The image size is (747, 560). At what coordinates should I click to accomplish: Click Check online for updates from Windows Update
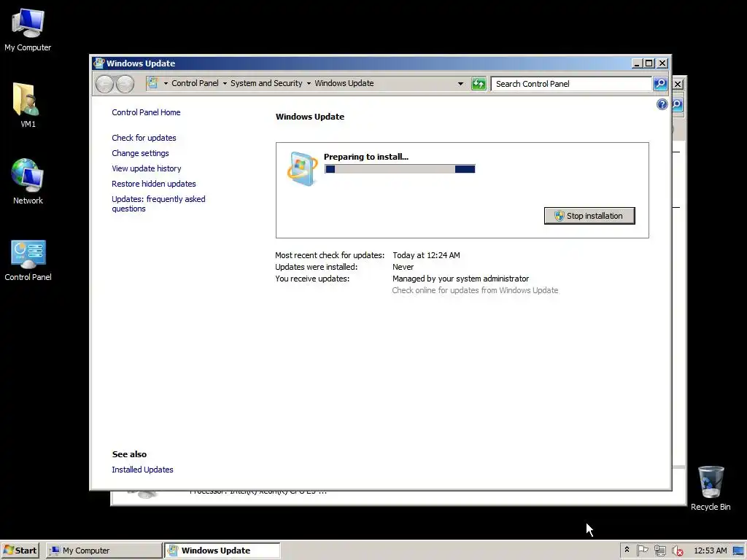[475, 290]
